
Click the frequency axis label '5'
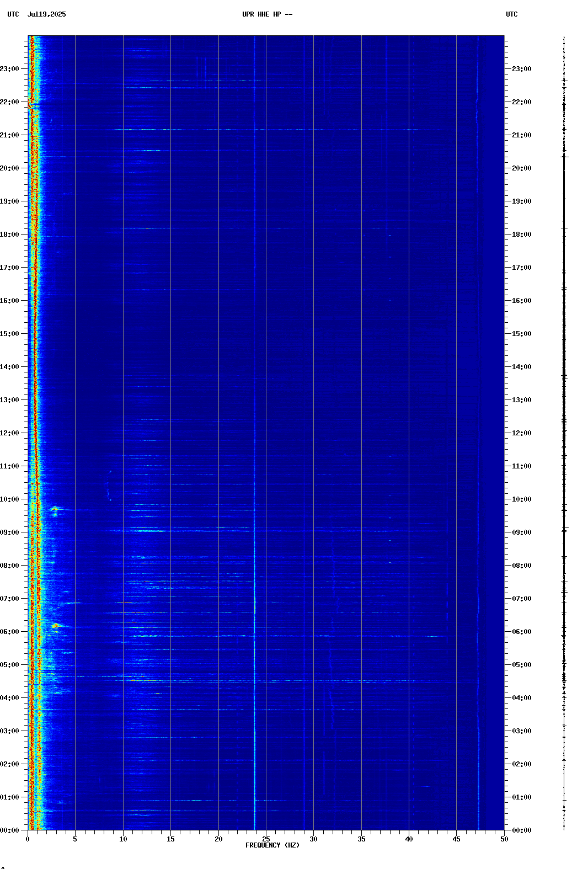tap(75, 839)
